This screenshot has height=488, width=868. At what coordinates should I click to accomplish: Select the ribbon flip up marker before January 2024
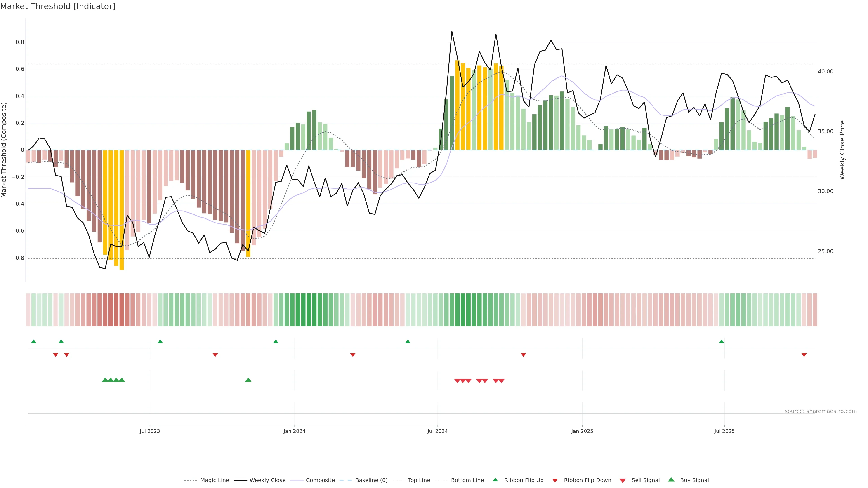276,342
